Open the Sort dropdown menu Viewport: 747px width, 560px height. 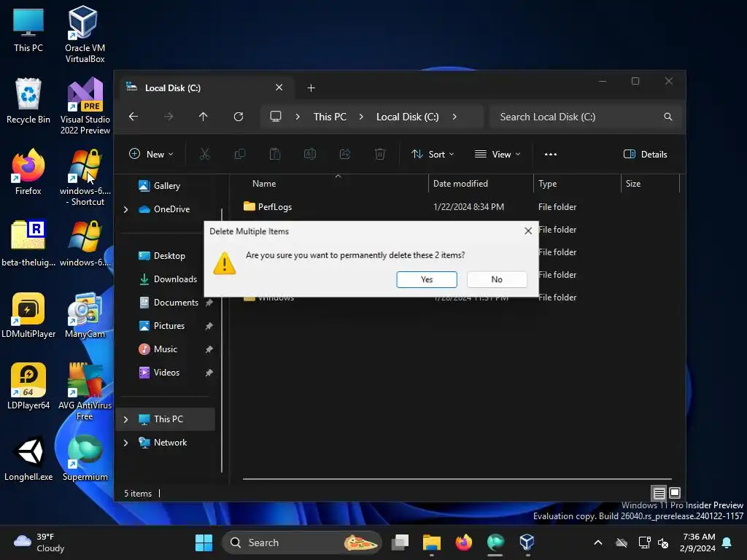click(x=433, y=154)
